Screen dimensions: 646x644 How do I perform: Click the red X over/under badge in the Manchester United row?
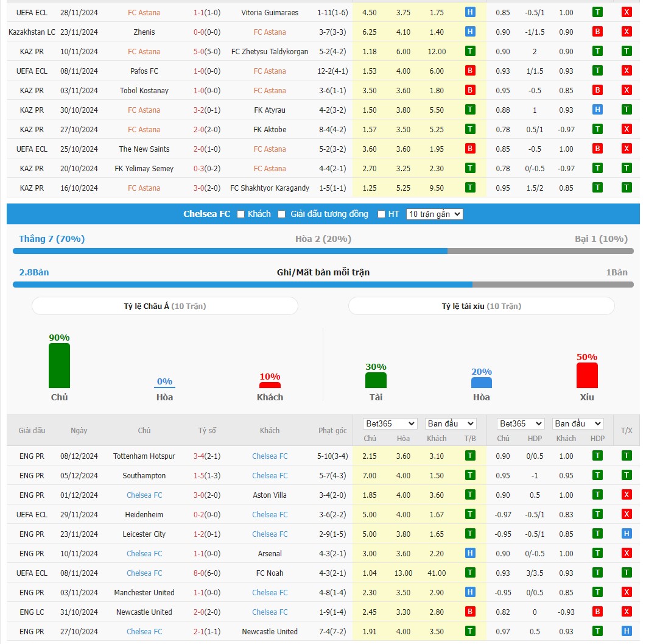[x=627, y=592]
